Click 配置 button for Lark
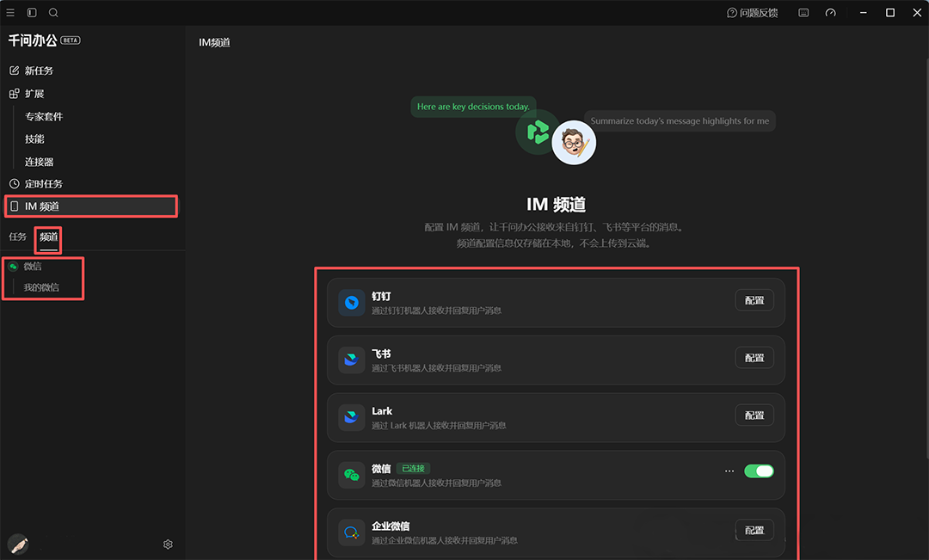This screenshot has height=560, width=929. point(754,415)
